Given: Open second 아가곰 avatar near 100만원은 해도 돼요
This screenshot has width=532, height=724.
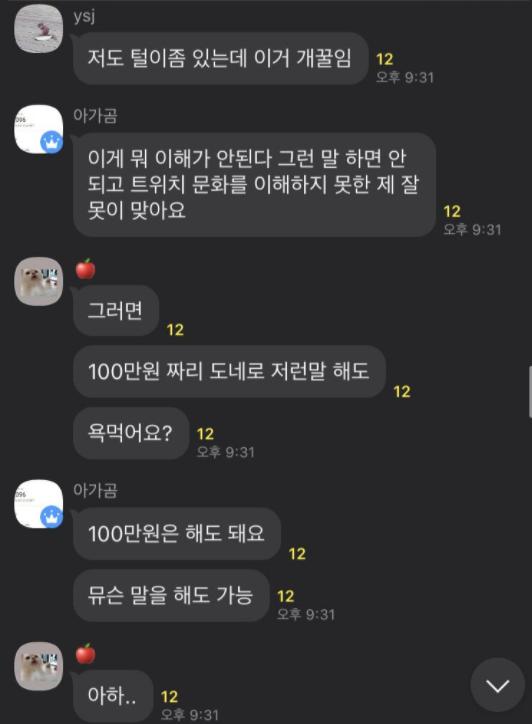Looking at the screenshot, I should pyautogui.click(x=39, y=504).
